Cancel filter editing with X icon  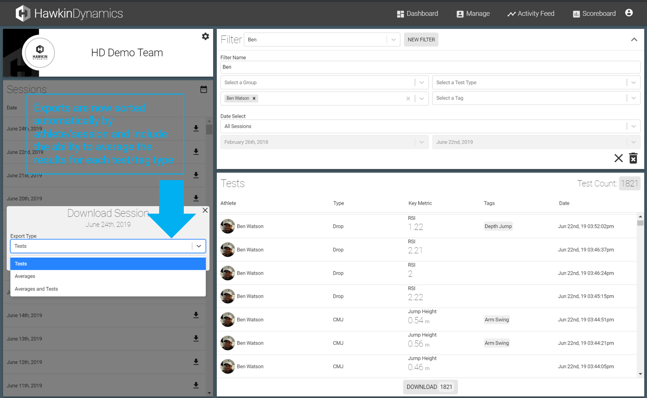point(618,158)
